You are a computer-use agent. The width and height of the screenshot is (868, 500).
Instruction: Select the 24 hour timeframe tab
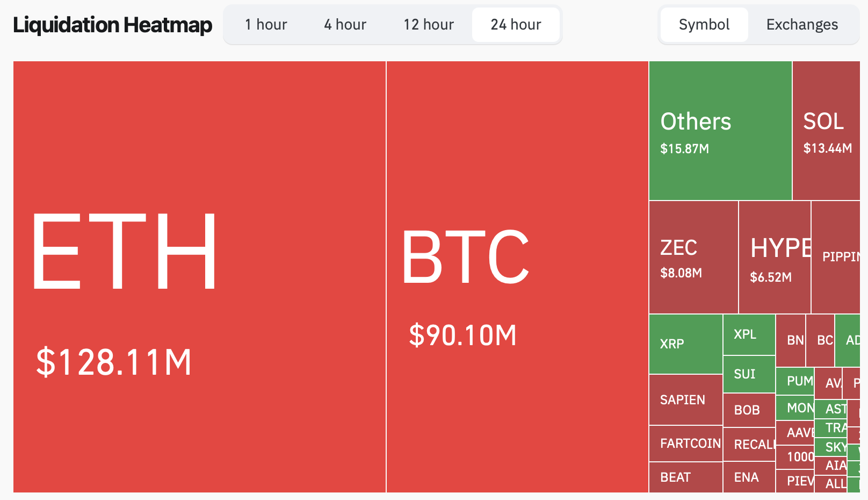point(516,25)
